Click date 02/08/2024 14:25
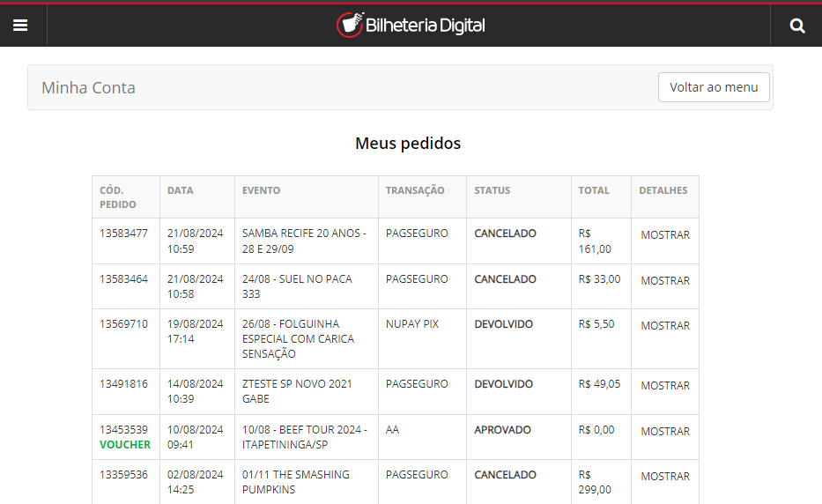Image resolution: width=822 pixels, height=504 pixels. pos(195,482)
